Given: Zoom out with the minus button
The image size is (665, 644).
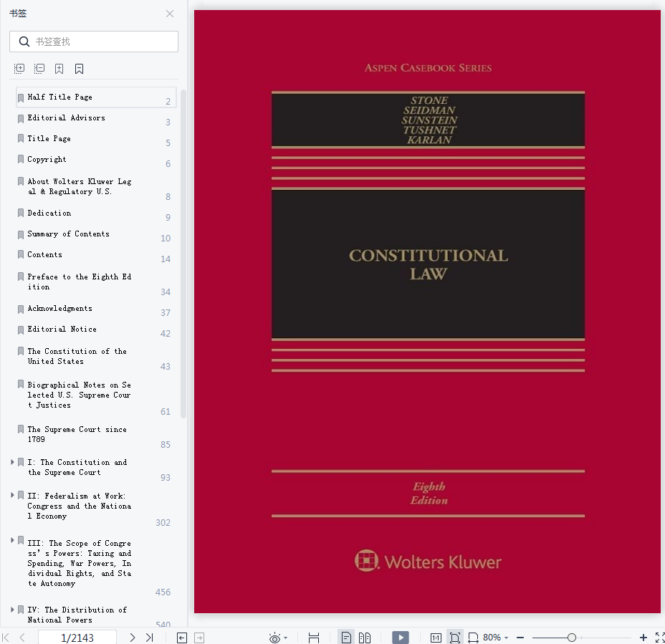Looking at the screenshot, I should tap(520, 638).
